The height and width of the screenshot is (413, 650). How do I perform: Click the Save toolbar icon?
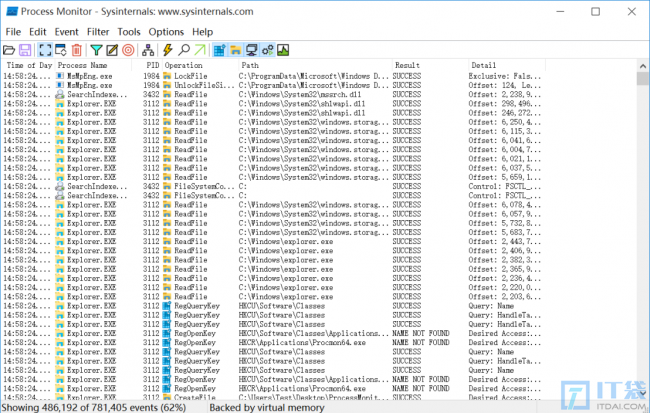(x=25, y=50)
